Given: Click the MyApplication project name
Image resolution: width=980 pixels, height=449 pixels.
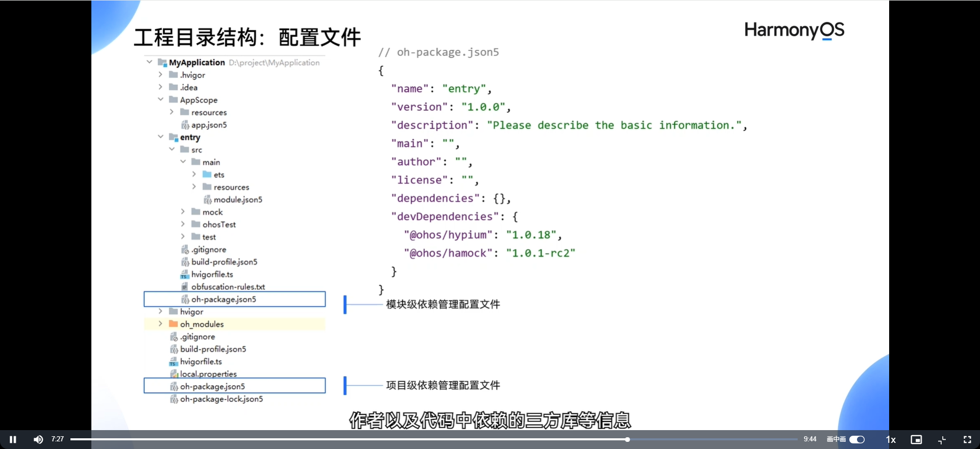Looking at the screenshot, I should (197, 62).
